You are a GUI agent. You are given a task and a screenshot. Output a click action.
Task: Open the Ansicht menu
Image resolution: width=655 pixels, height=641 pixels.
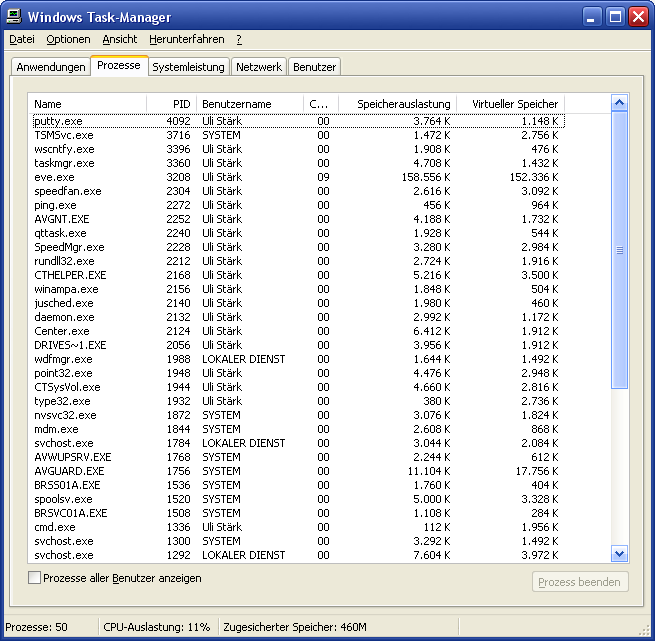click(x=119, y=39)
